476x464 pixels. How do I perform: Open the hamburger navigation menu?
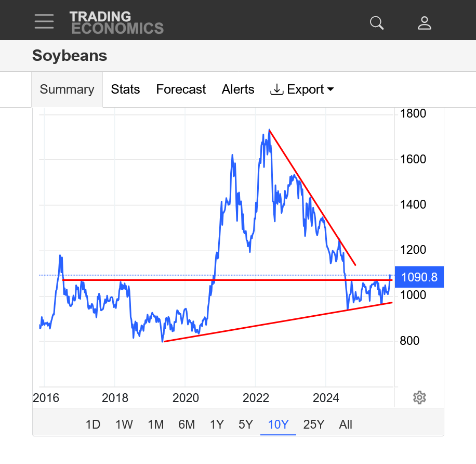[x=44, y=21]
